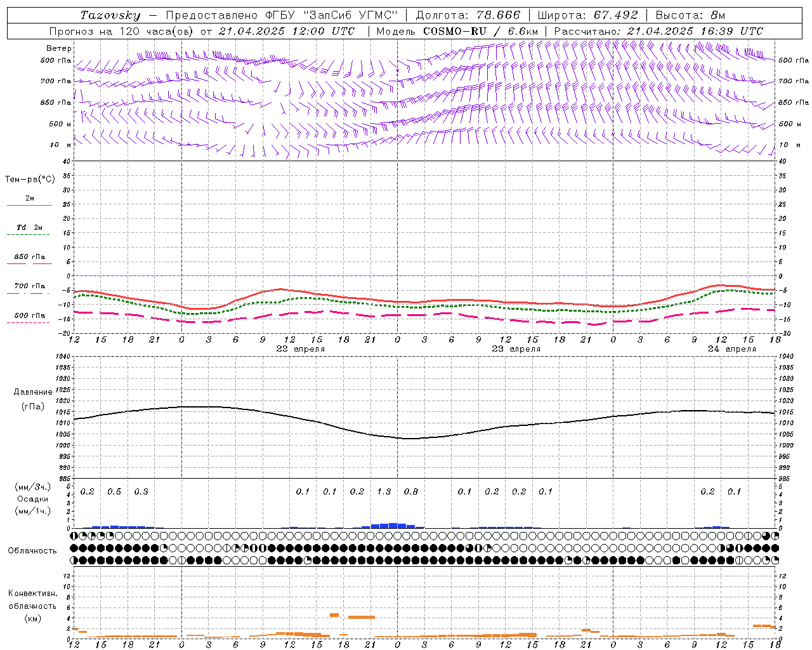812x650 pixels.
Task: Click the dashed 500 гПа temperature legend
Action: [x=29, y=318]
